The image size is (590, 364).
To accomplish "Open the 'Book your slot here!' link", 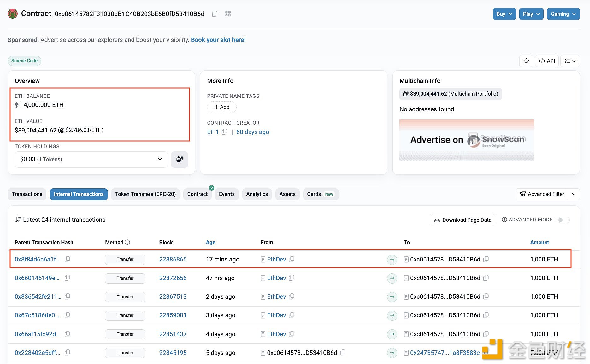I will [x=218, y=40].
